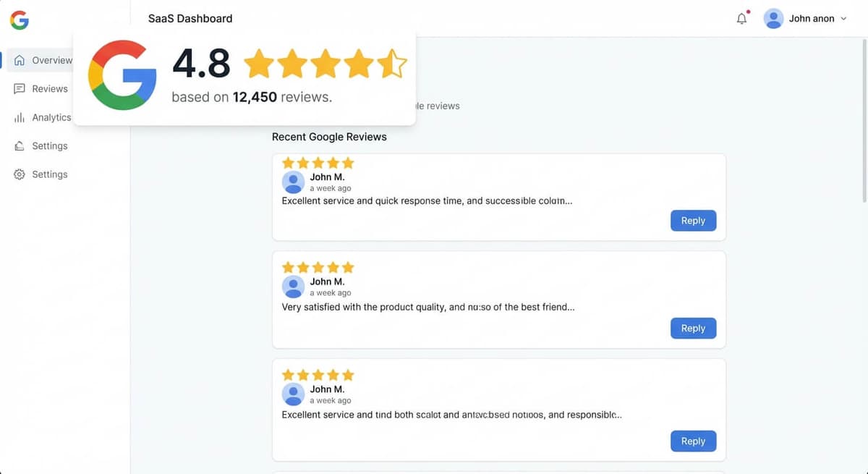Image resolution: width=868 pixels, height=474 pixels.
Task: Check notifications via the top-right bell icon
Action: click(x=741, y=18)
